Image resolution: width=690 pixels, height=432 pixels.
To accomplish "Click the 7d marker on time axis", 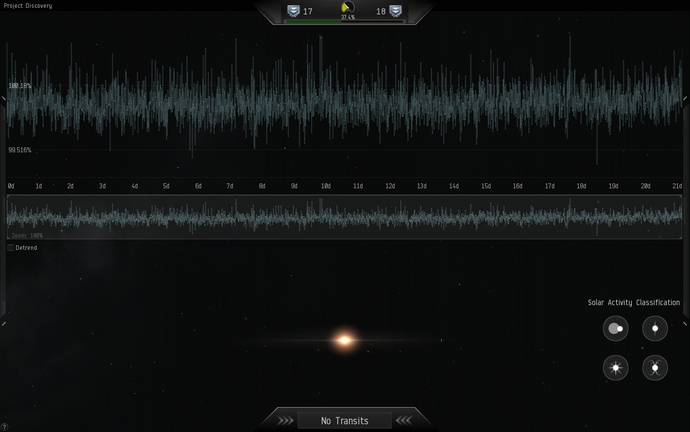I will click(230, 186).
